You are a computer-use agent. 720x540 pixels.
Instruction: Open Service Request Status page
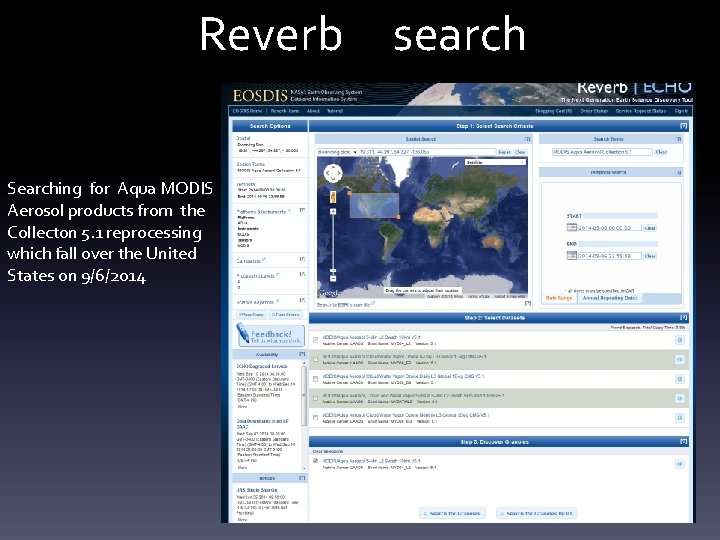click(x=641, y=111)
